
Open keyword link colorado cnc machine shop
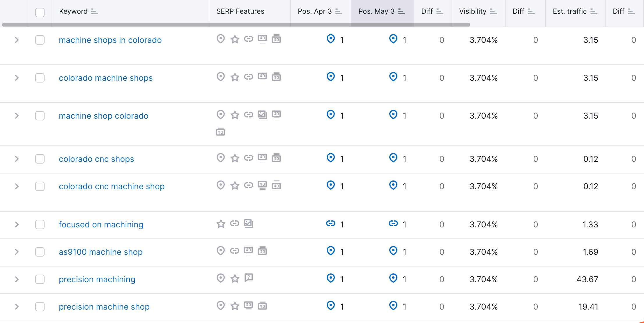112,186
